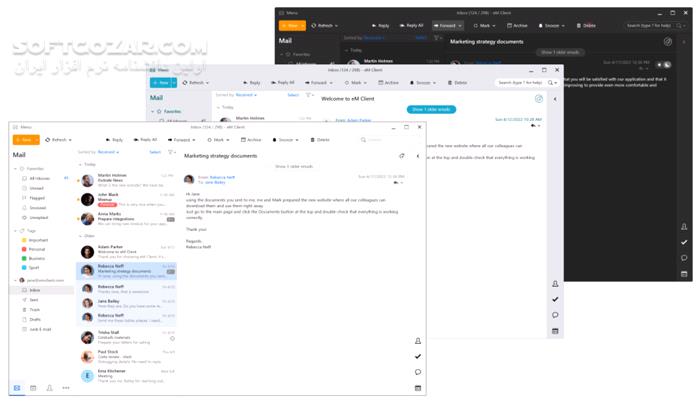This screenshot has height=405, width=700.
Task: Select the Drafts folder
Action: coord(35,320)
